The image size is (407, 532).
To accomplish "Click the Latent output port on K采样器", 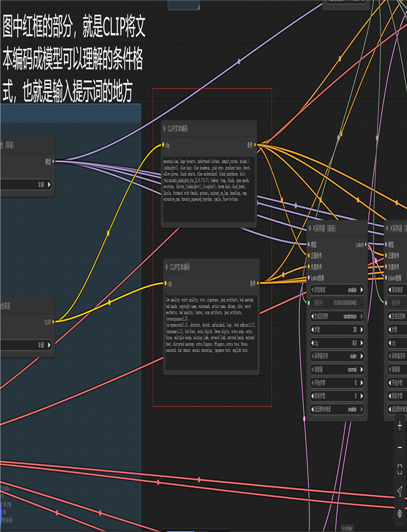I will (x=368, y=245).
